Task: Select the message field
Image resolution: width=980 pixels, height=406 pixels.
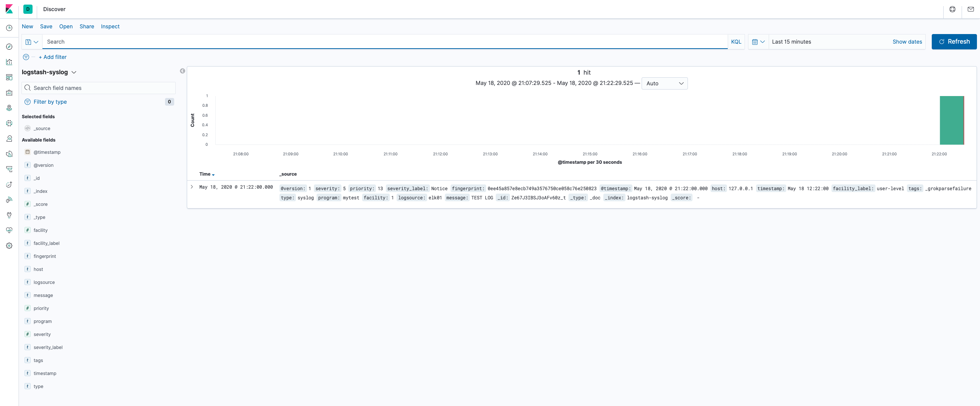Action: point(43,295)
